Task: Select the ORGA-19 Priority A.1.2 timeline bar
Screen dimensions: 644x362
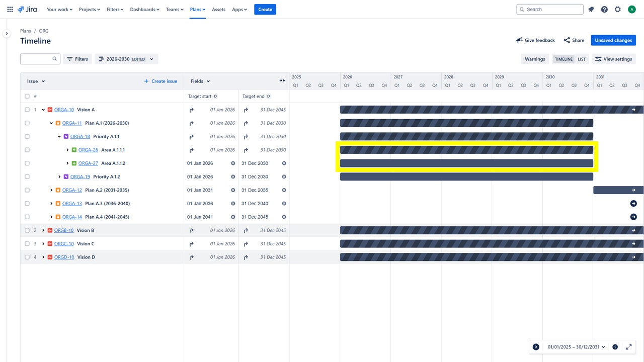Action: point(466,177)
